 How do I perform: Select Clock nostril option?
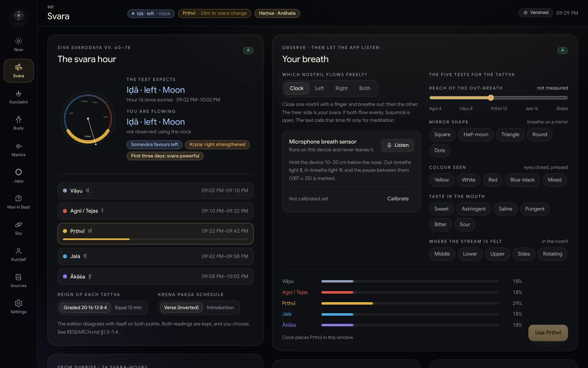(296, 88)
